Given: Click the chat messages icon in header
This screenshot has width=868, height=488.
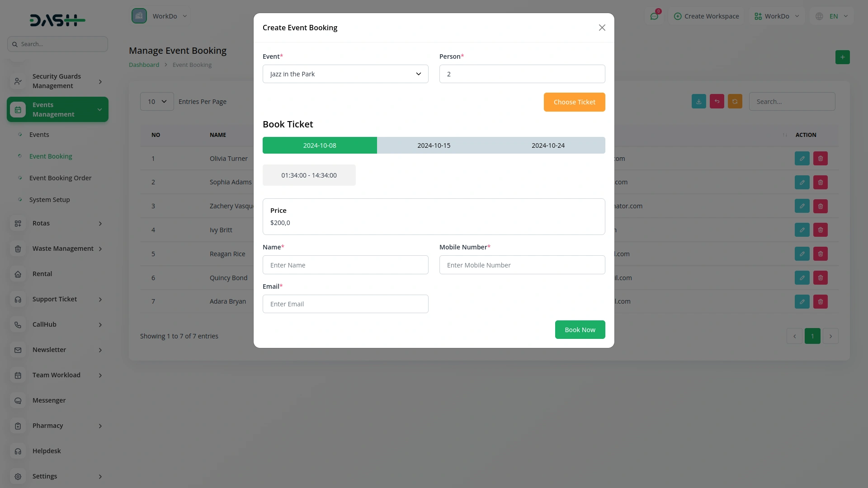Looking at the screenshot, I should click(x=654, y=16).
